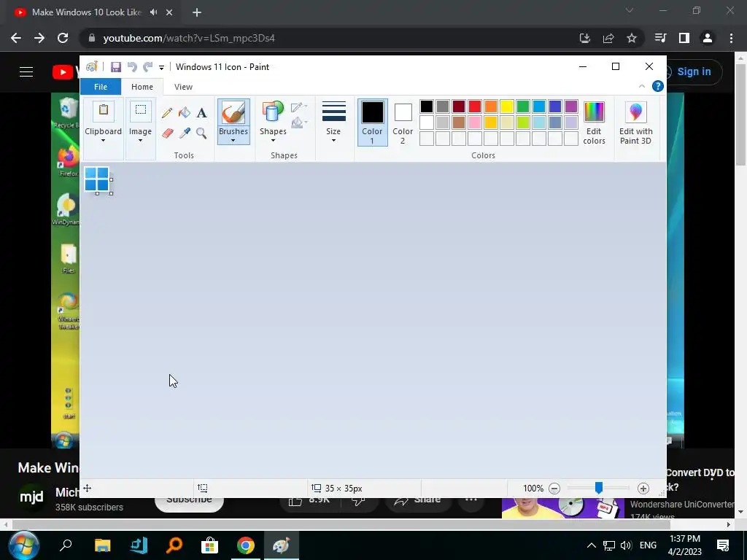The width and height of the screenshot is (747, 560).
Task: Pick the red color swatch
Action: 474,106
